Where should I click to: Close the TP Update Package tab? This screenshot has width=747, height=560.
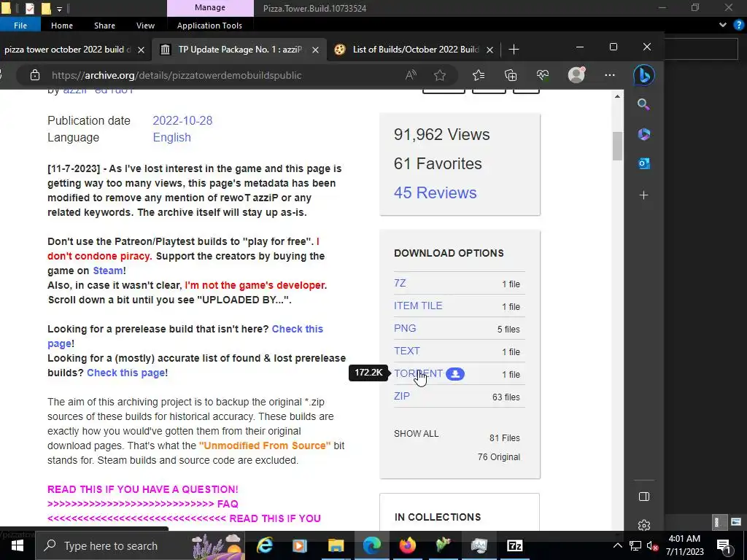coord(315,50)
